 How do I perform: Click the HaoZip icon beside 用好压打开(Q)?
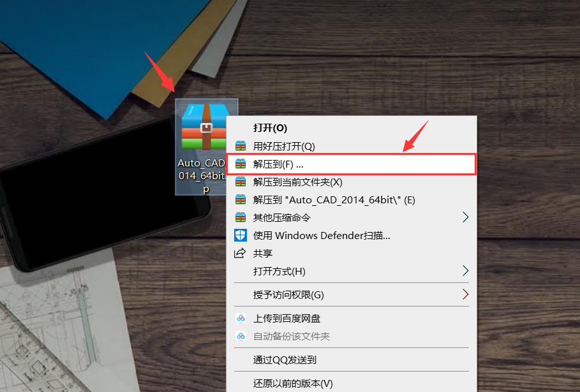241,146
